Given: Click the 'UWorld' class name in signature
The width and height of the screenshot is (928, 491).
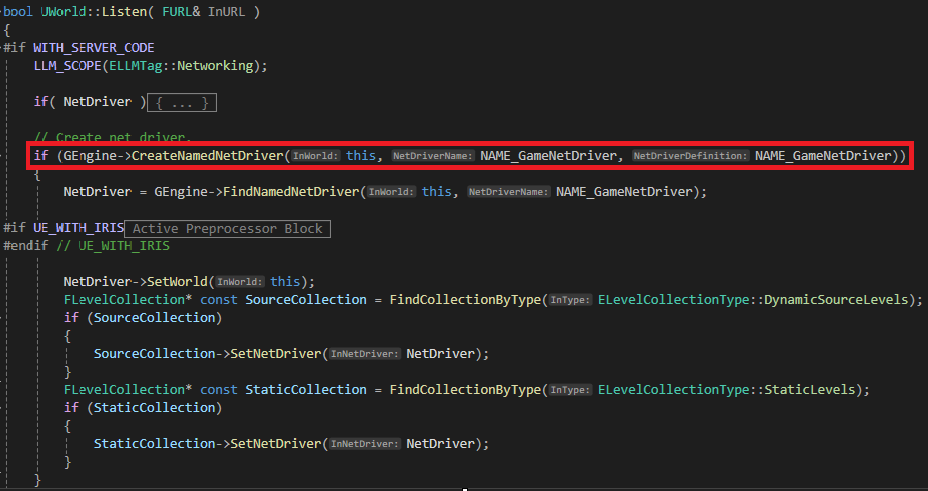Looking at the screenshot, I should (63, 12).
